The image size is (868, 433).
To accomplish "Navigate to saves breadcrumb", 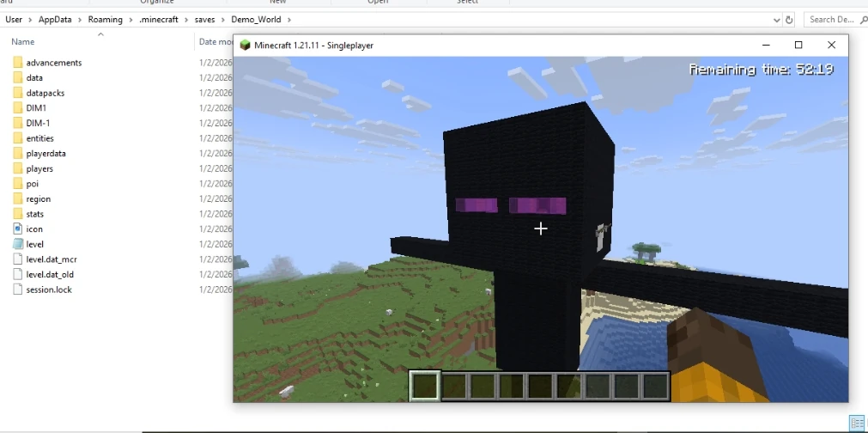I will tap(205, 20).
